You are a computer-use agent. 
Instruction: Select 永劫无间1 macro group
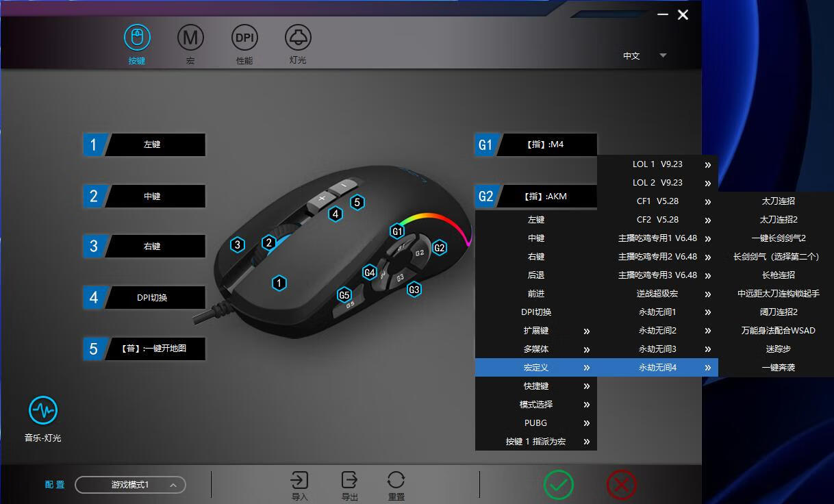[657, 312]
